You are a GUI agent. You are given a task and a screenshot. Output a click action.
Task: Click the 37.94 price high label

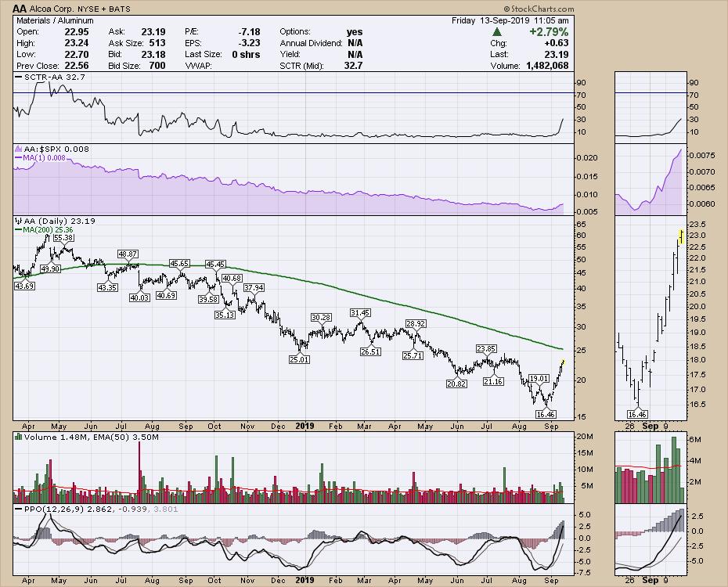point(254,288)
